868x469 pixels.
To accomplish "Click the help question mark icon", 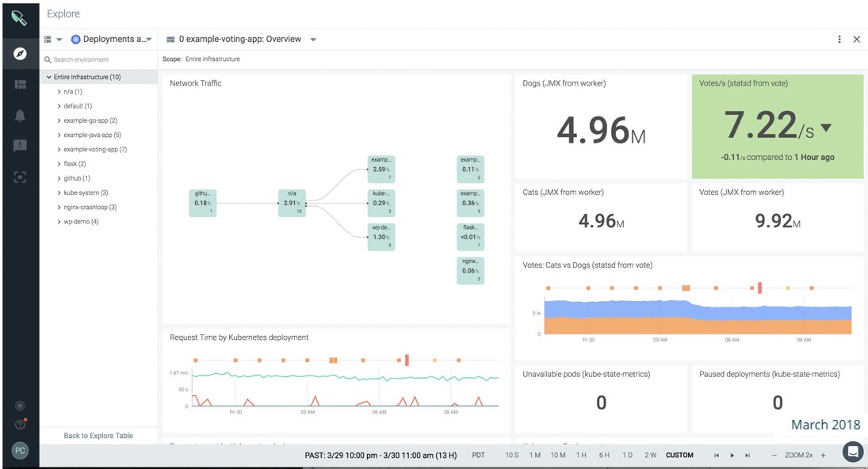I will (20, 424).
